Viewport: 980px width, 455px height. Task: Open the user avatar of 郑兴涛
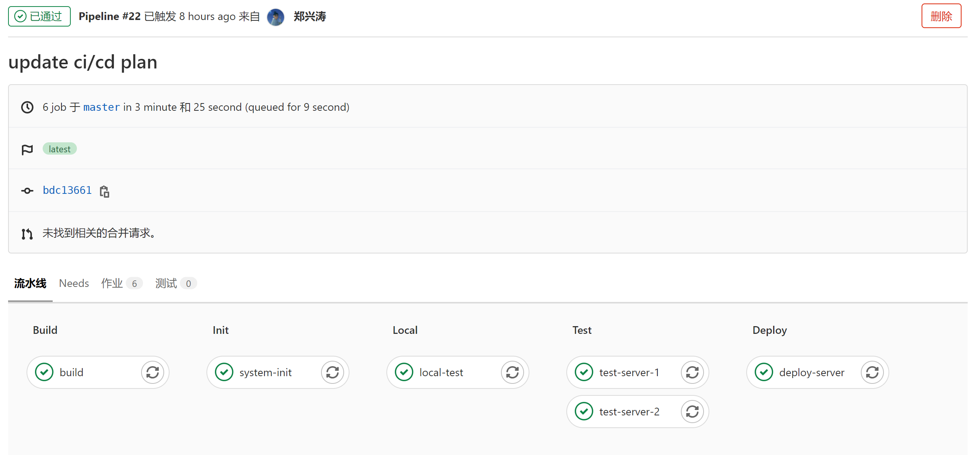276,17
